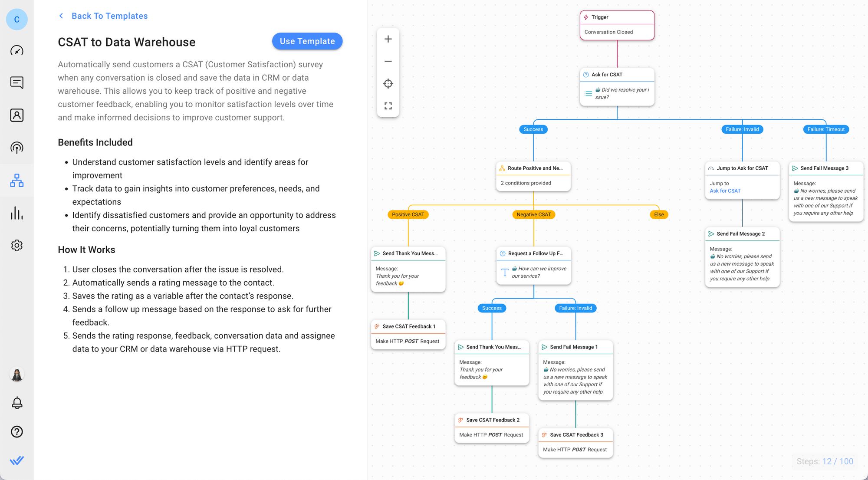Click the zoom in icon on canvas
868x480 pixels.
(x=388, y=39)
